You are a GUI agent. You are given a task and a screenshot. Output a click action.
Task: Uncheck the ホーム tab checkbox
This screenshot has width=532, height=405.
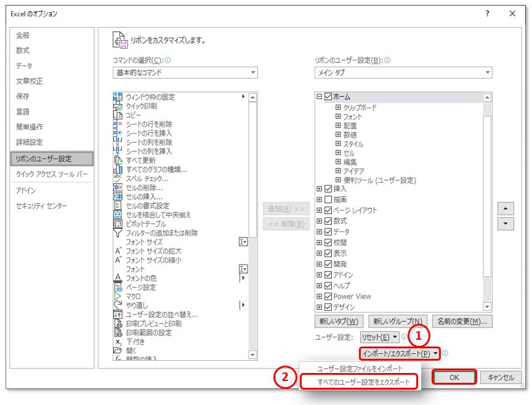coord(328,97)
